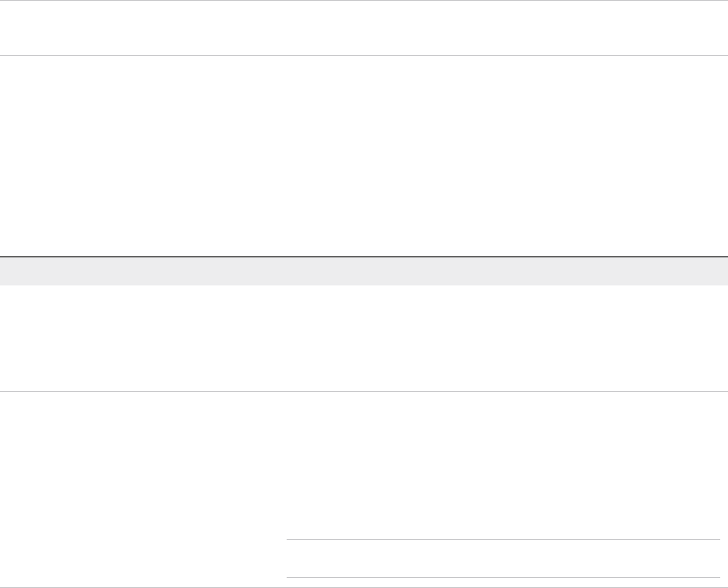The height and width of the screenshot is (588, 728).
Task: Click the right end of the gray header band
Action: tap(719, 271)
